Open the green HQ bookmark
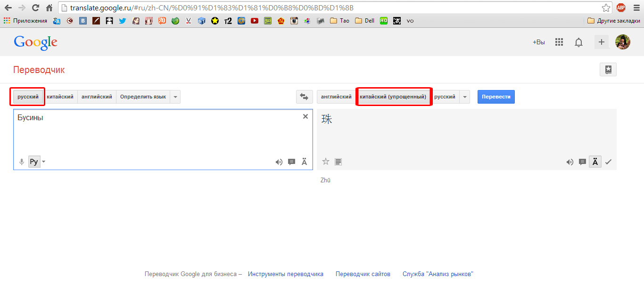Screen dimensions: 644x294 coord(384,21)
